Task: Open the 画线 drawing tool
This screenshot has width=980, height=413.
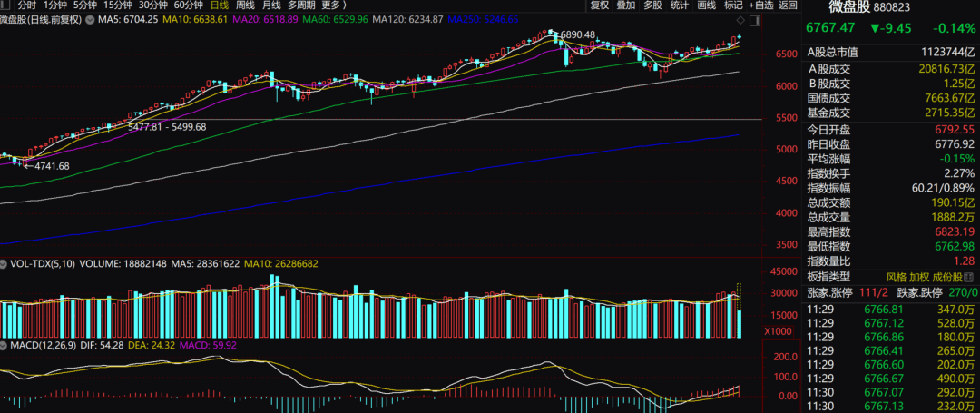Action: coord(706,5)
